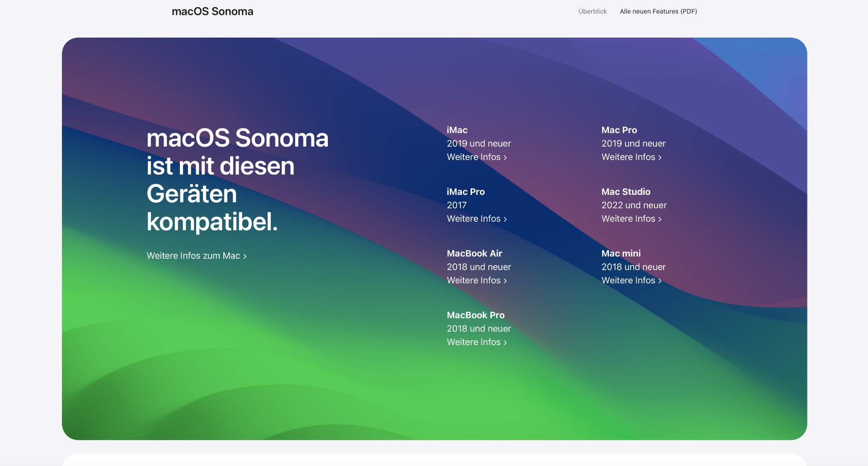
Task: Switch to the Überblick tab
Action: tap(592, 11)
